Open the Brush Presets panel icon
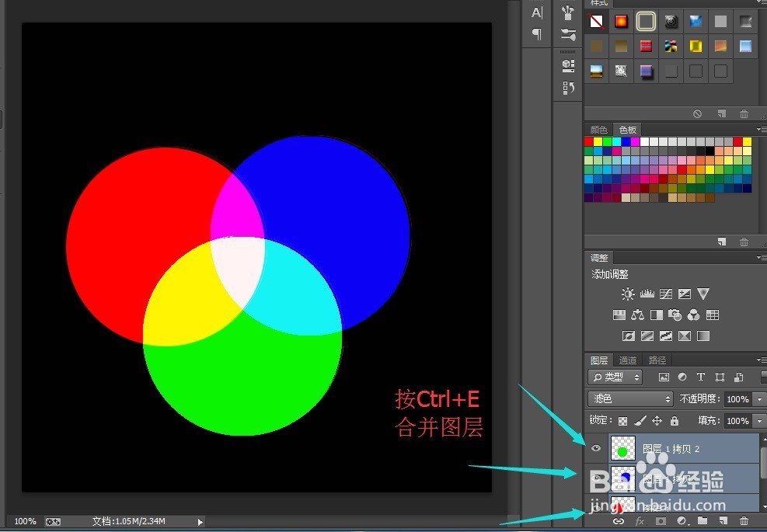This screenshot has width=767, height=532. coord(568,34)
